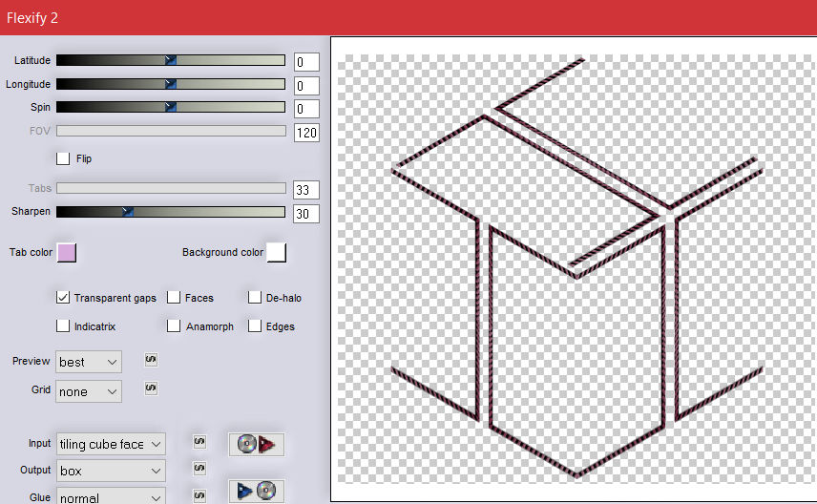Click the box preview image
Screen dimensions: 817x504
(x=576, y=269)
